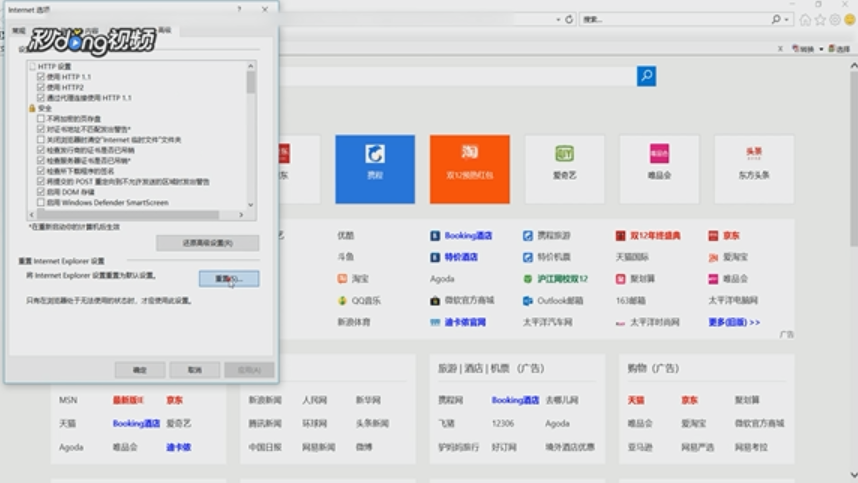Enable Windows Defender SmartScreen checkbox
Screen dimensions: 858x483
(x=40, y=202)
